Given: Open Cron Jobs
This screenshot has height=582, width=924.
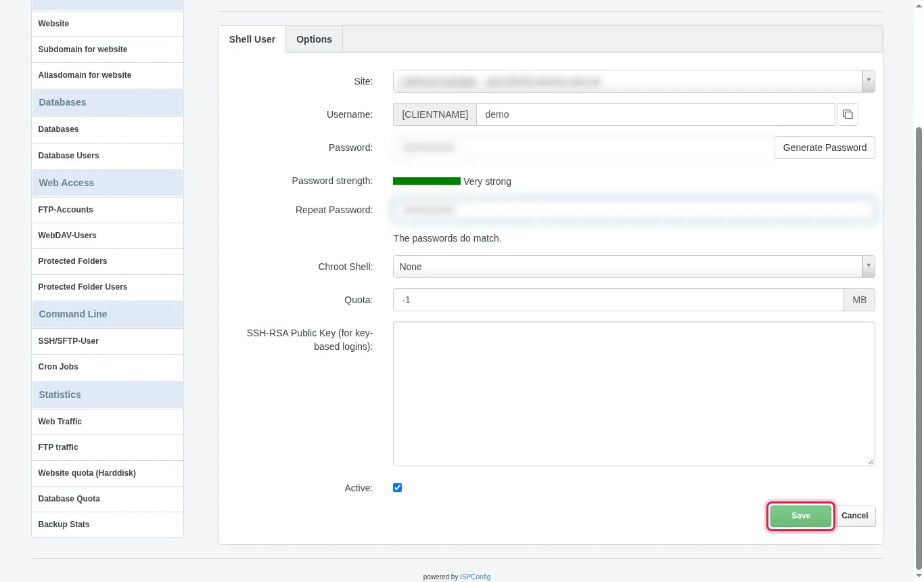Looking at the screenshot, I should click(108, 367).
